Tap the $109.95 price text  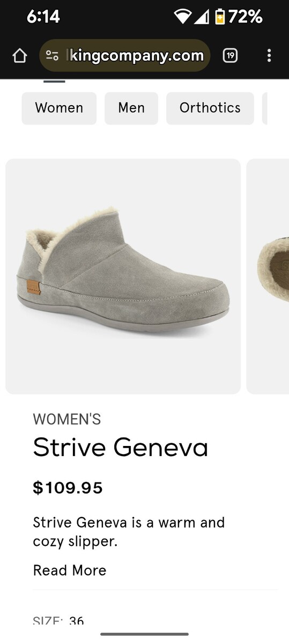click(x=68, y=488)
